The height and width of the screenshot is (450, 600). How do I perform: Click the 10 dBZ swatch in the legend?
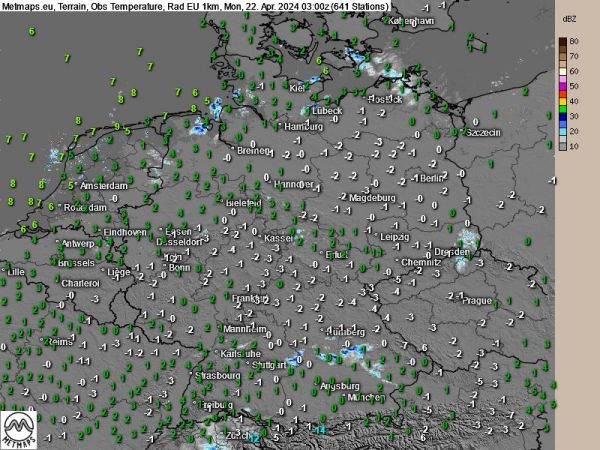(564, 145)
